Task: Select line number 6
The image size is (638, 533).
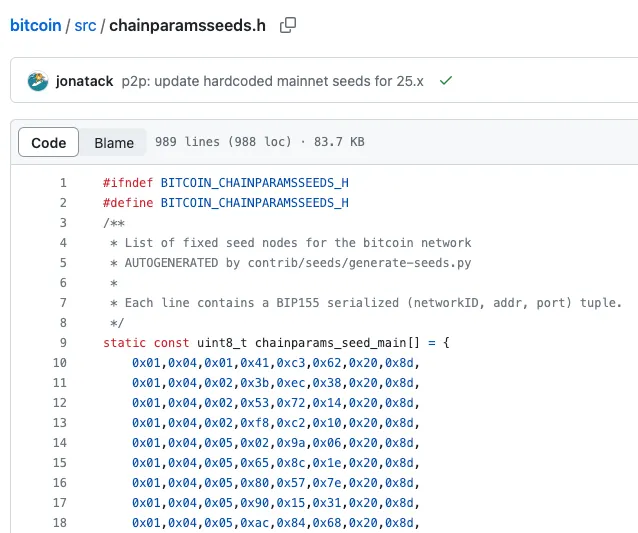Action: tap(63, 283)
